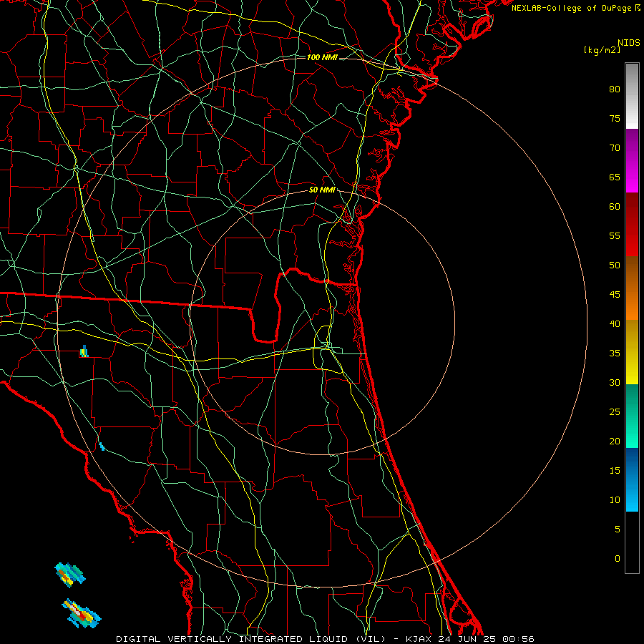This screenshot has width=644, height=644.
Task: Pick the black segment at the color bar bottom
Action: coord(632,542)
